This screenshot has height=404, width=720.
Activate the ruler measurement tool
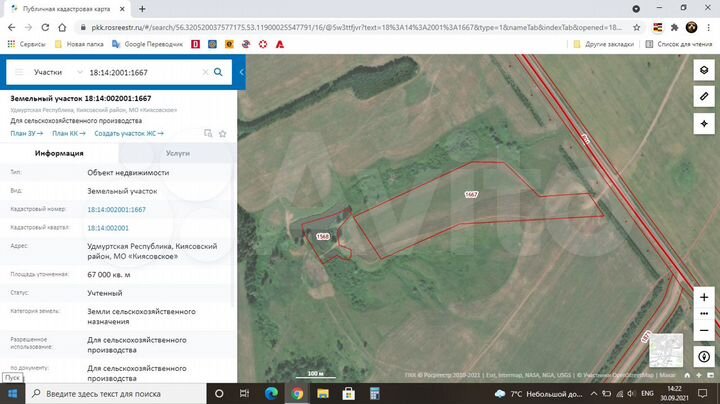click(704, 96)
